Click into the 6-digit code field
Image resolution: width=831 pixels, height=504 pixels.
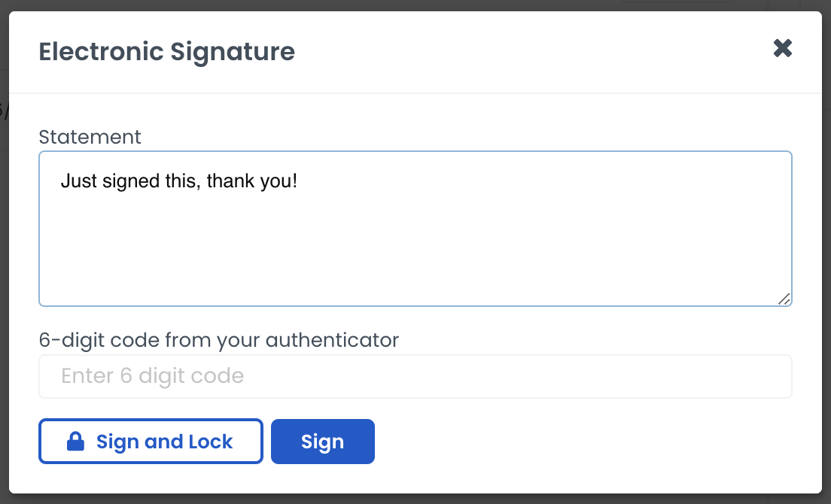(x=415, y=376)
